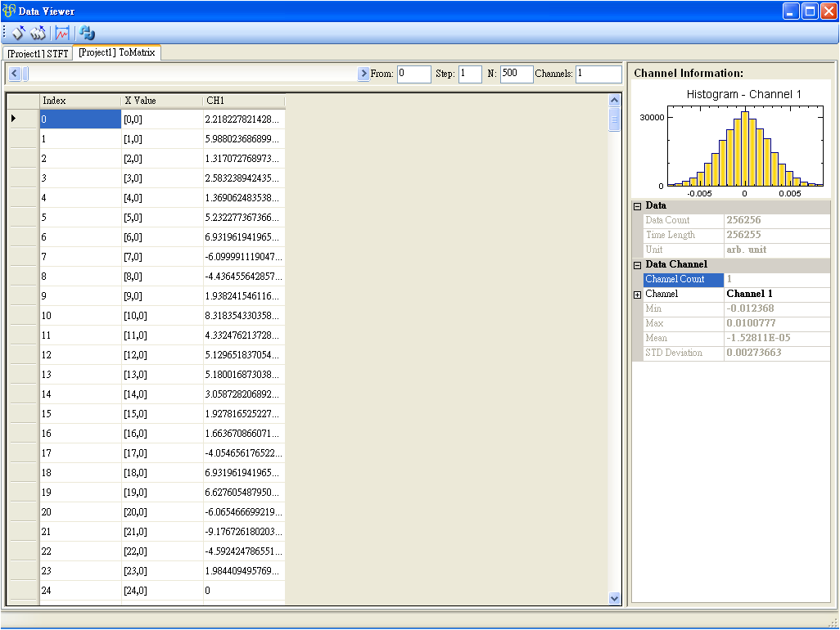
Task: Expand the Channel property row
Action: pos(638,295)
